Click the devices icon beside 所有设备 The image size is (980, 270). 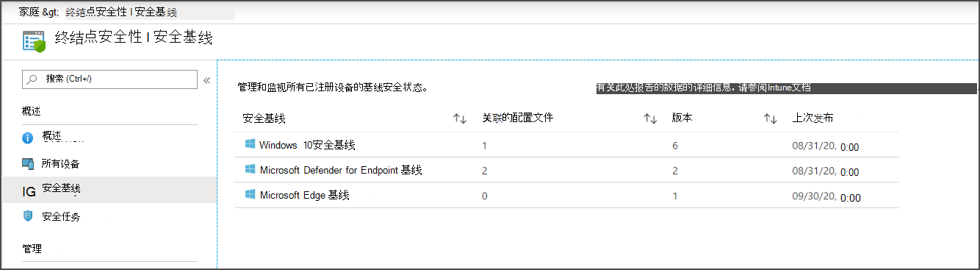(x=28, y=164)
